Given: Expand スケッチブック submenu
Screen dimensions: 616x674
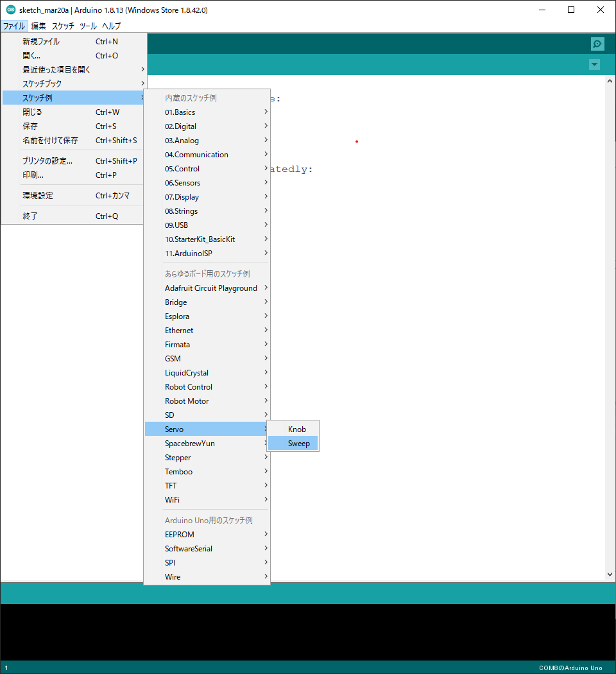Looking at the screenshot, I should [74, 84].
